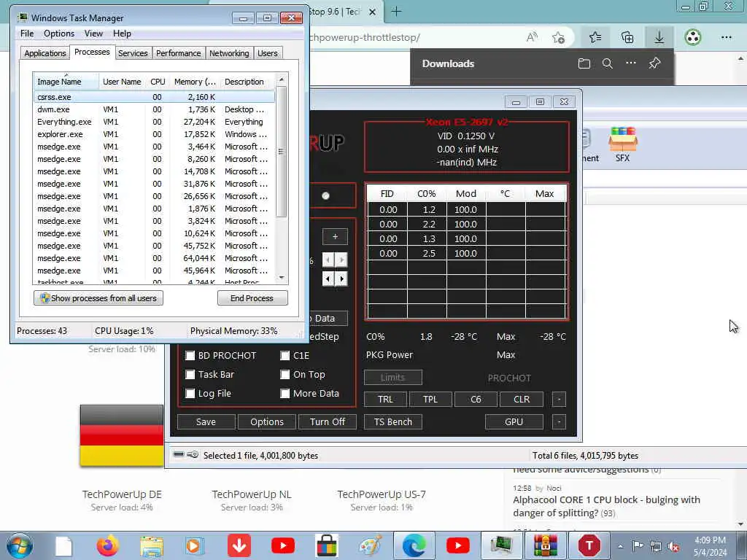Click the plus button in ThrottleStop

[335, 237]
